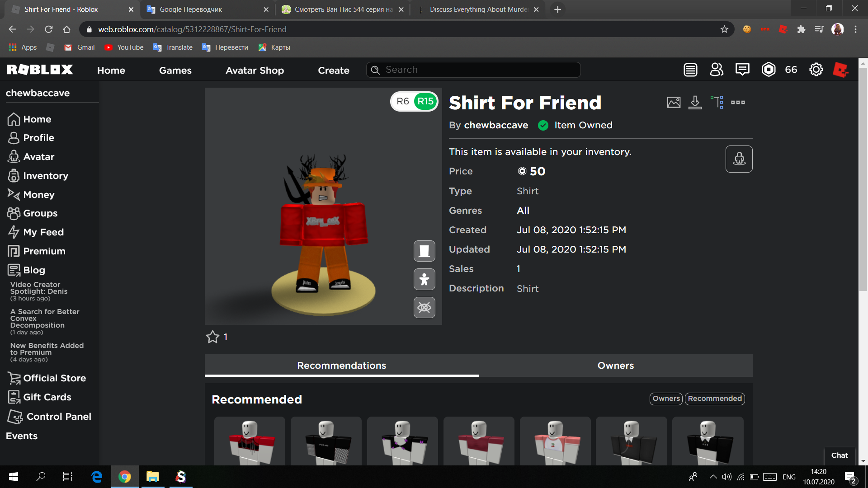Toggle the crossed-out eye view button
Image resolution: width=868 pixels, height=488 pixels.
point(424,308)
